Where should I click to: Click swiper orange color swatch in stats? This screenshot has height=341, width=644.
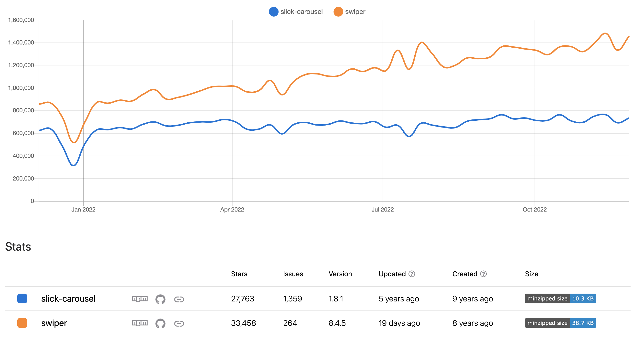pos(22,323)
